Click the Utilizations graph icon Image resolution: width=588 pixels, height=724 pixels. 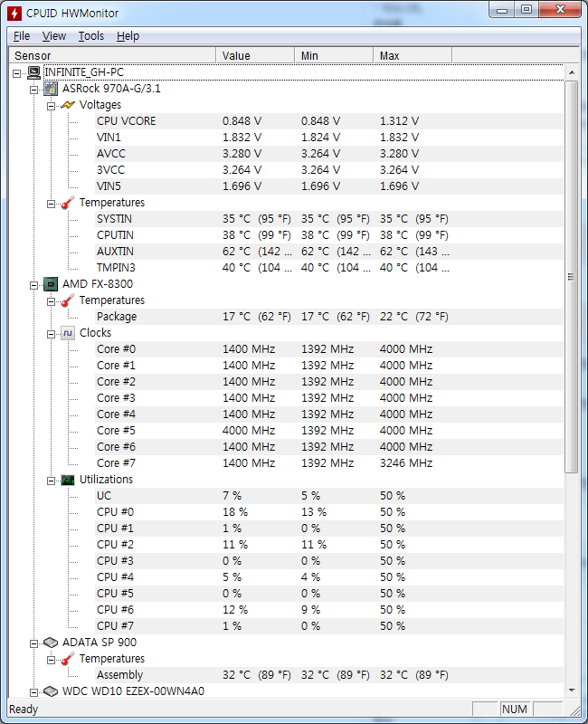tap(68, 480)
